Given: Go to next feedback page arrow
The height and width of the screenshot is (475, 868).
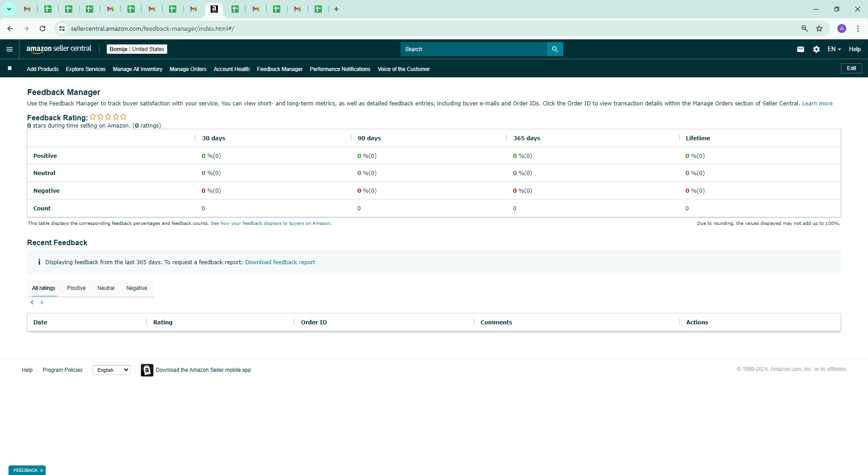Looking at the screenshot, I should coord(42,302).
